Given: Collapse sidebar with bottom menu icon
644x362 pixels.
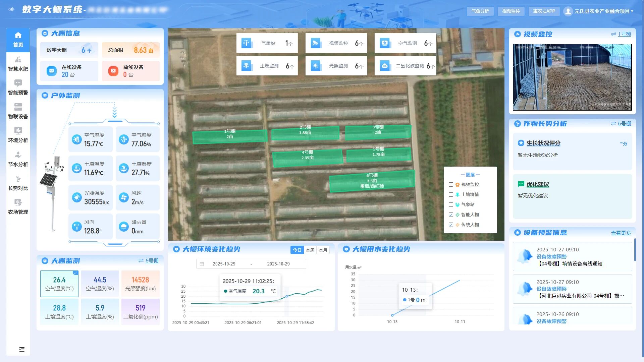Looking at the screenshot, I should [x=22, y=349].
